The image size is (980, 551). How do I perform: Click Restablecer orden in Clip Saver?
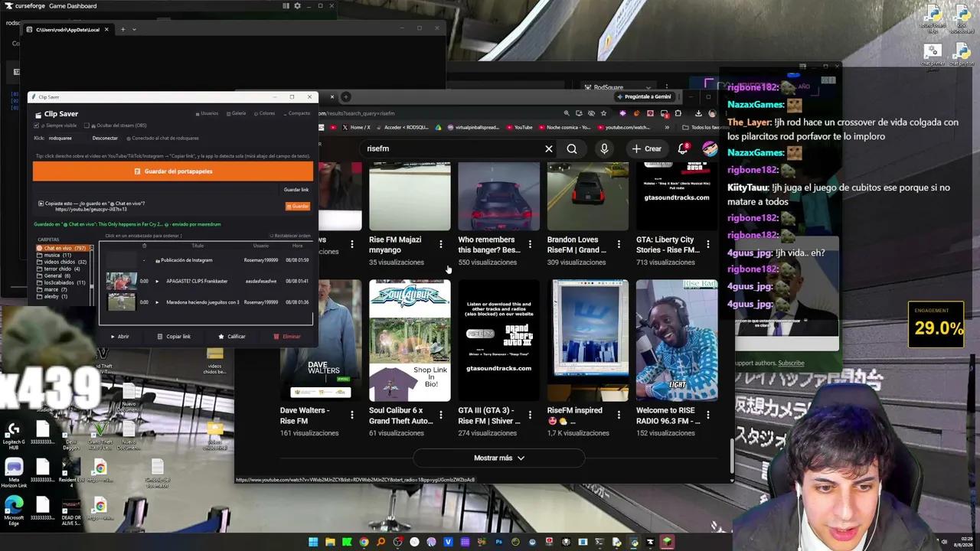coord(290,236)
